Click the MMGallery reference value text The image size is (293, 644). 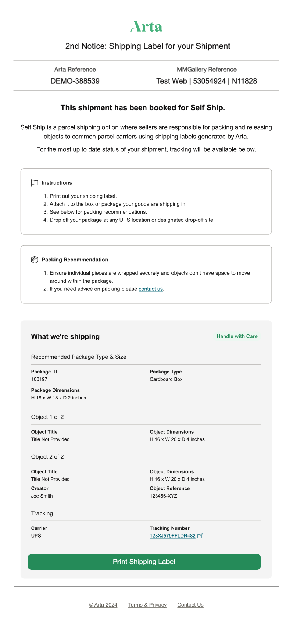[x=207, y=81]
